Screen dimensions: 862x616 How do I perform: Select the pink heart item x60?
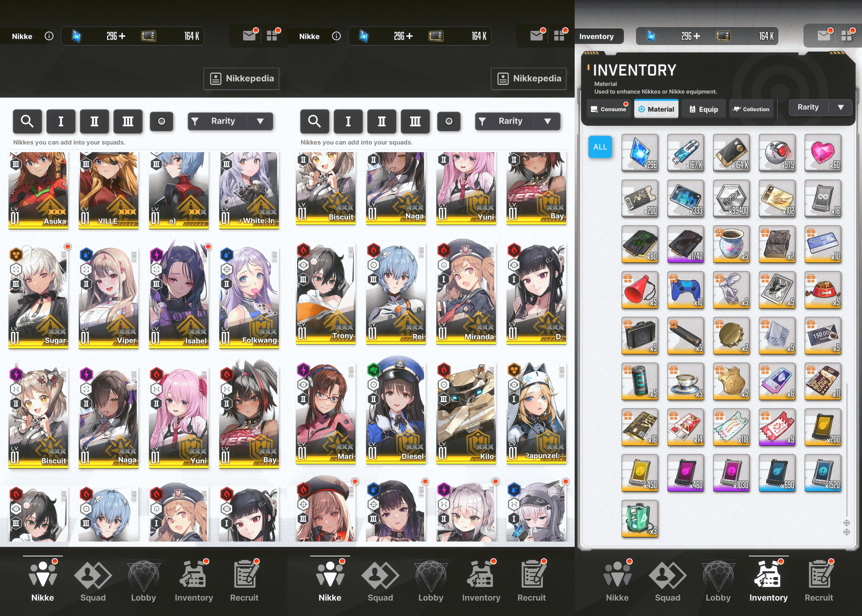823,153
